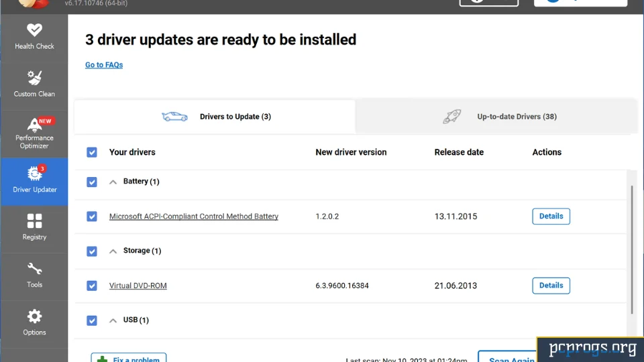Uncheck the Storage (1) group checkbox
This screenshot has width=644, height=362.
point(92,251)
